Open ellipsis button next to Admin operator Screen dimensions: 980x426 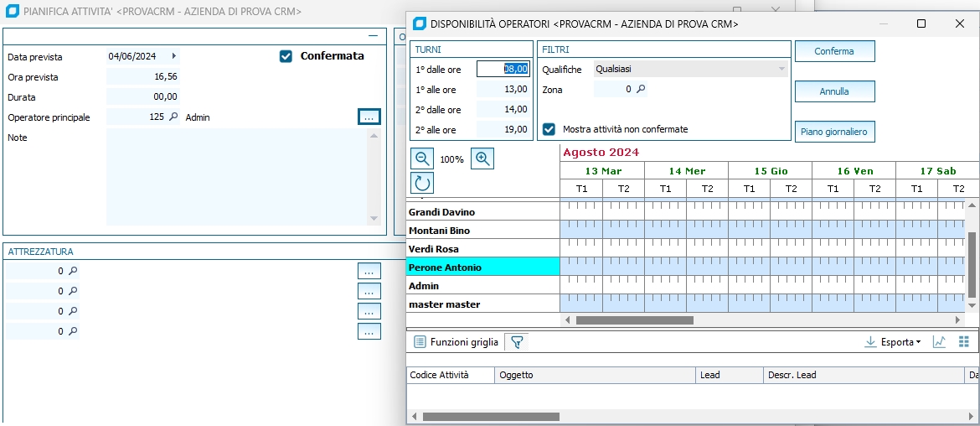[x=369, y=117]
